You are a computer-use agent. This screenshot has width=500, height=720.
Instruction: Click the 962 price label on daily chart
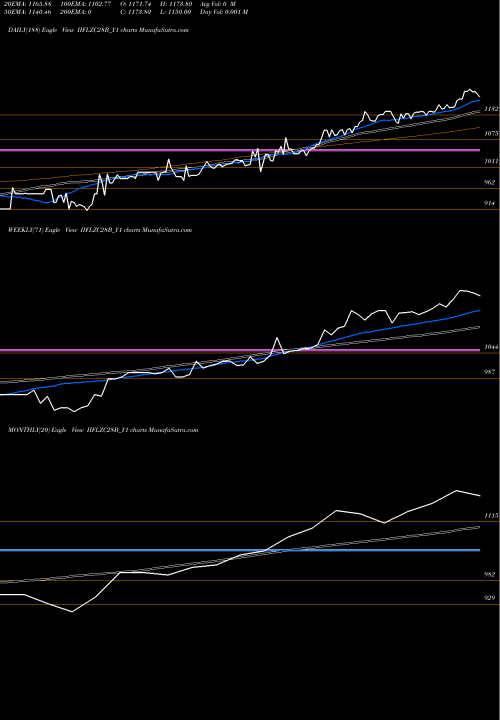click(490, 183)
